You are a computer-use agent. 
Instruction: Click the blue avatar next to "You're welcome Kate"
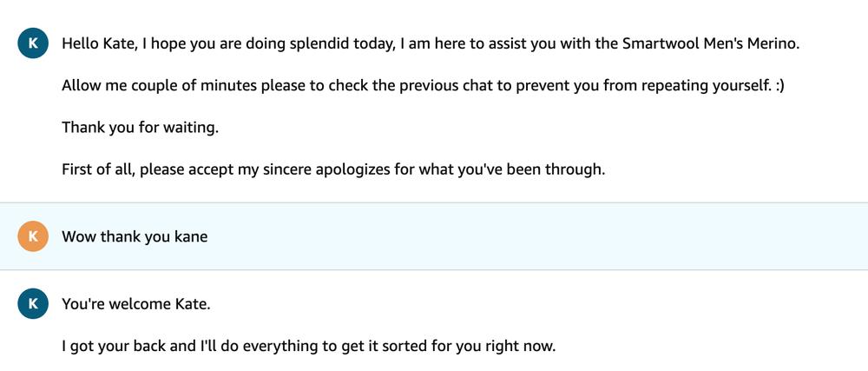33,303
